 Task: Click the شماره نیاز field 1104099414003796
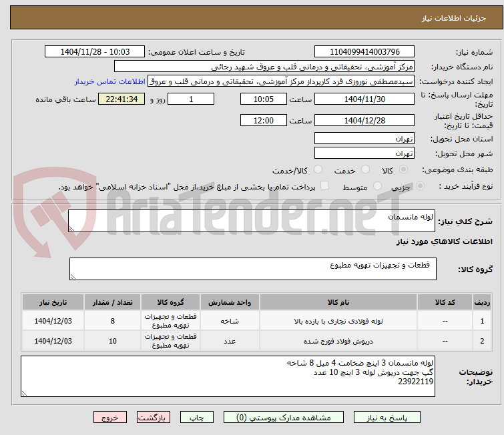(x=364, y=52)
